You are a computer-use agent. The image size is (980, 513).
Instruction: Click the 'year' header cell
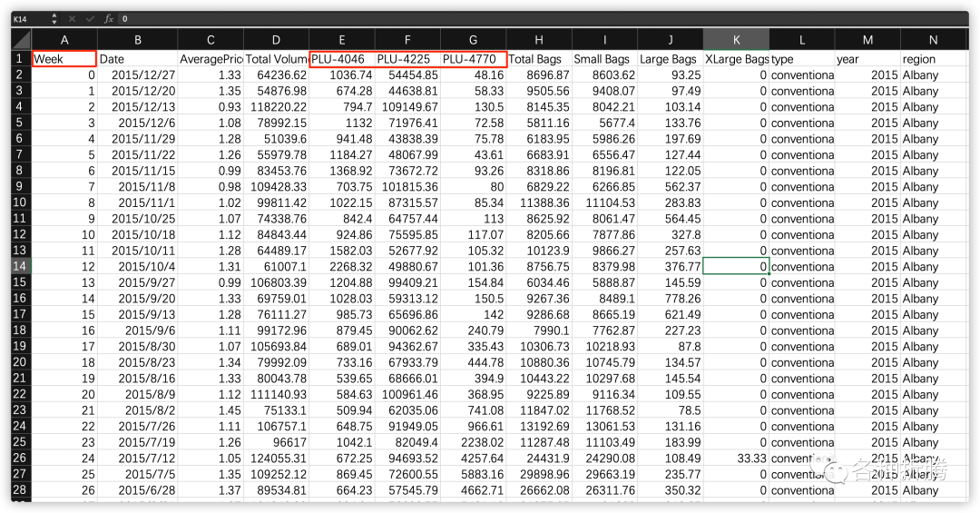(x=867, y=59)
